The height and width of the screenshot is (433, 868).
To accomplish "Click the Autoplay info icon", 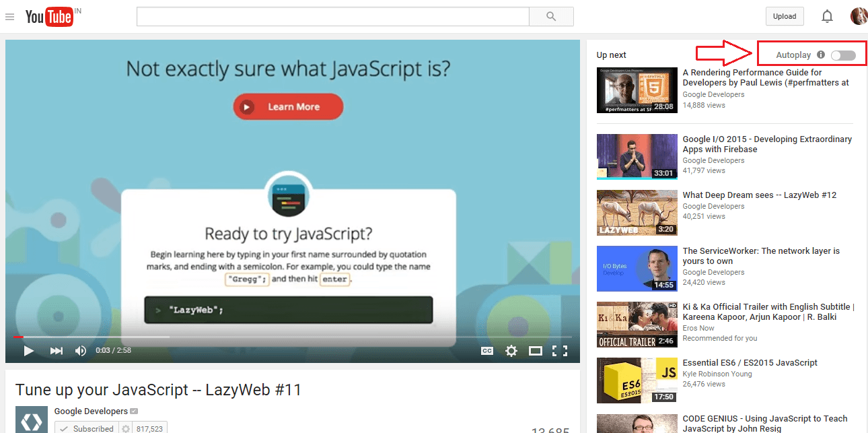I will 820,55.
